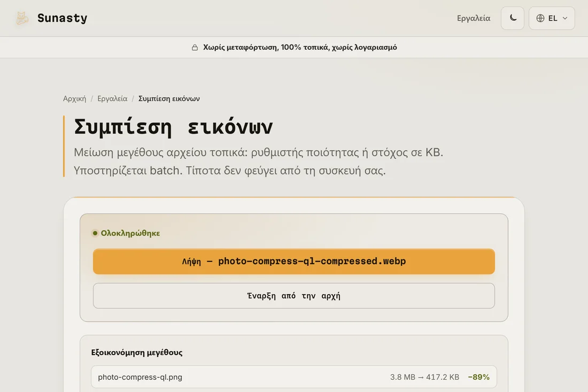Open the EL language dropdown

(x=552, y=18)
